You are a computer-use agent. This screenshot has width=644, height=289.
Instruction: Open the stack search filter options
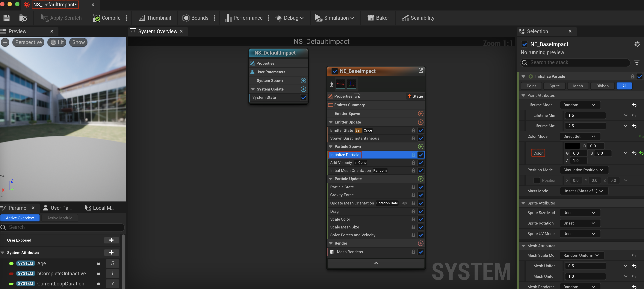click(x=637, y=63)
